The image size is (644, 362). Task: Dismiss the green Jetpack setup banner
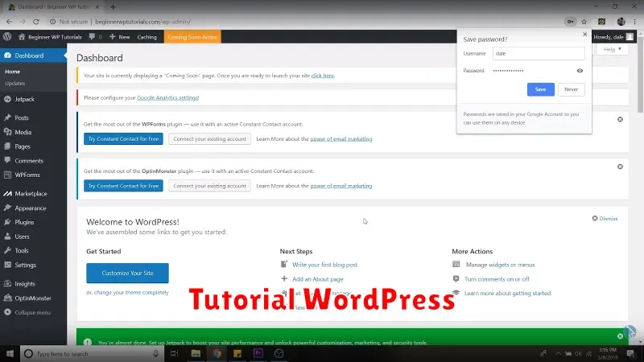coord(620,336)
